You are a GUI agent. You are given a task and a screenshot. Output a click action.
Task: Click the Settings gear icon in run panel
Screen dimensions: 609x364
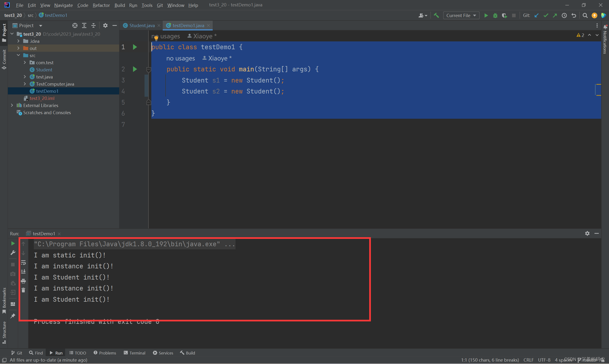[x=587, y=233]
